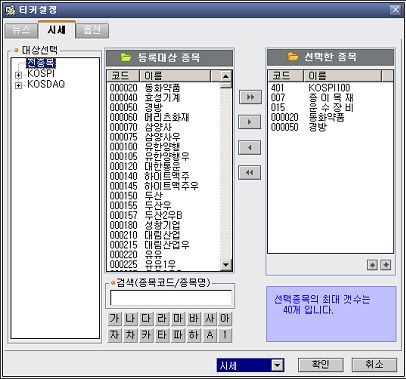Add selected item with single right arrow
406x379 pixels.
click(249, 122)
